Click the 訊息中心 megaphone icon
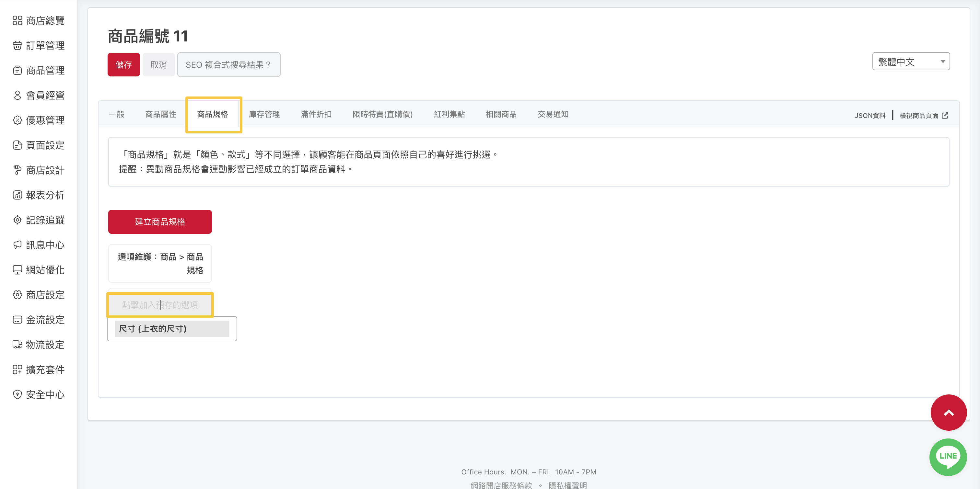980x489 pixels. tap(17, 245)
